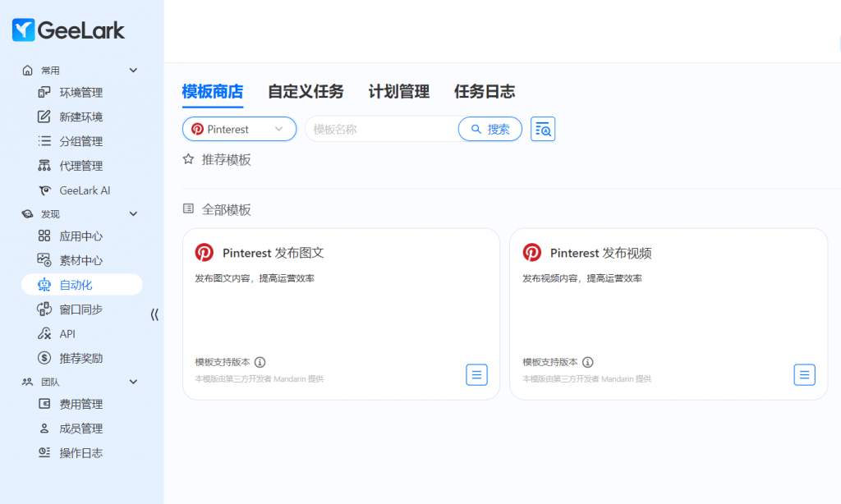Click info icon on Pinterest 发布视频 card
This screenshot has width=841, height=504.
pos(588,362)
